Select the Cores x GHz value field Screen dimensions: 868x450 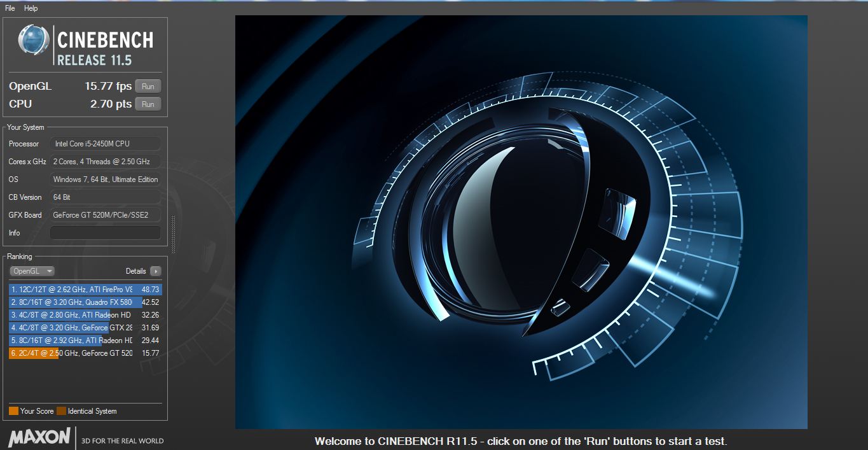(x=106, y=162)
